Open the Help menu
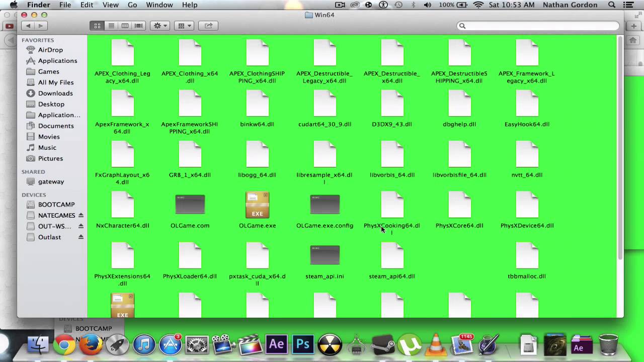644x362 pixels. click(190, 5)
